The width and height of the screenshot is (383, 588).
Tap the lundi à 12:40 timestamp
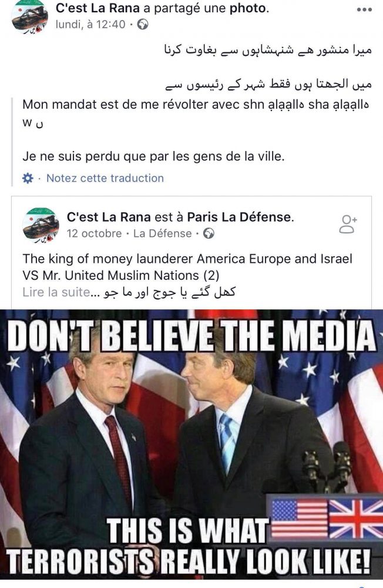[x=90, y=24]
